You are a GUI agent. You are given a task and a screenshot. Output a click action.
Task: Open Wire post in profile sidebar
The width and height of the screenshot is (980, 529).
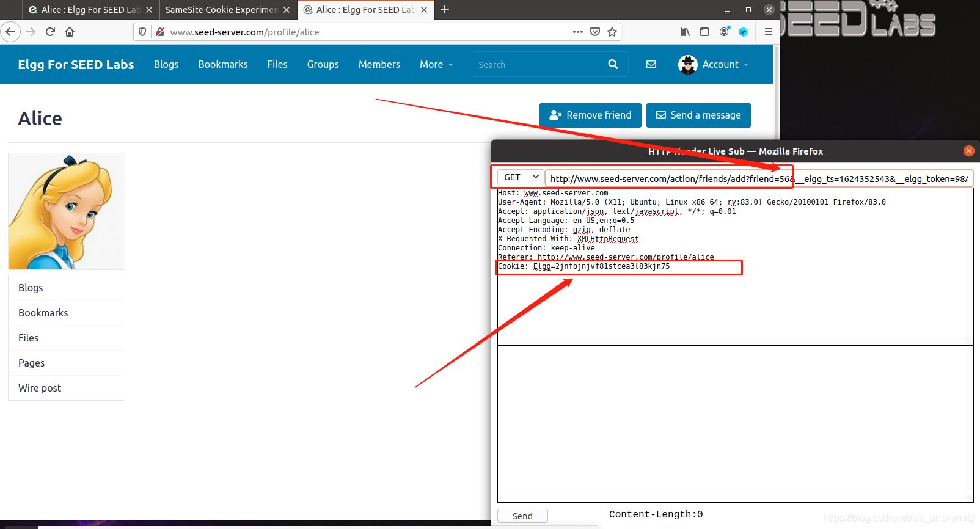point(67,388)
